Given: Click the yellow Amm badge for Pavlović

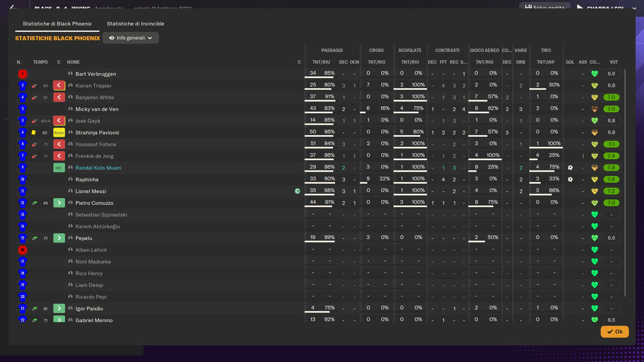Looking at the screenshot, I should point(59,133).
